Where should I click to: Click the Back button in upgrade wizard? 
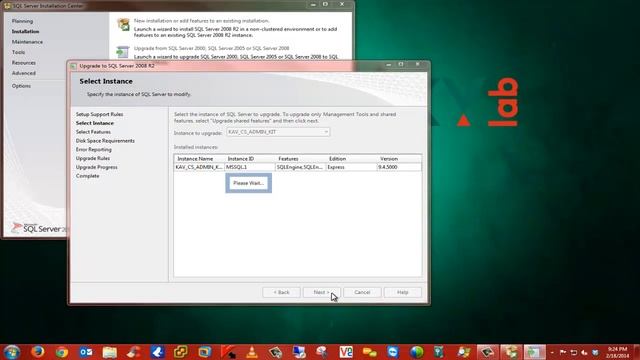point(281,292)
